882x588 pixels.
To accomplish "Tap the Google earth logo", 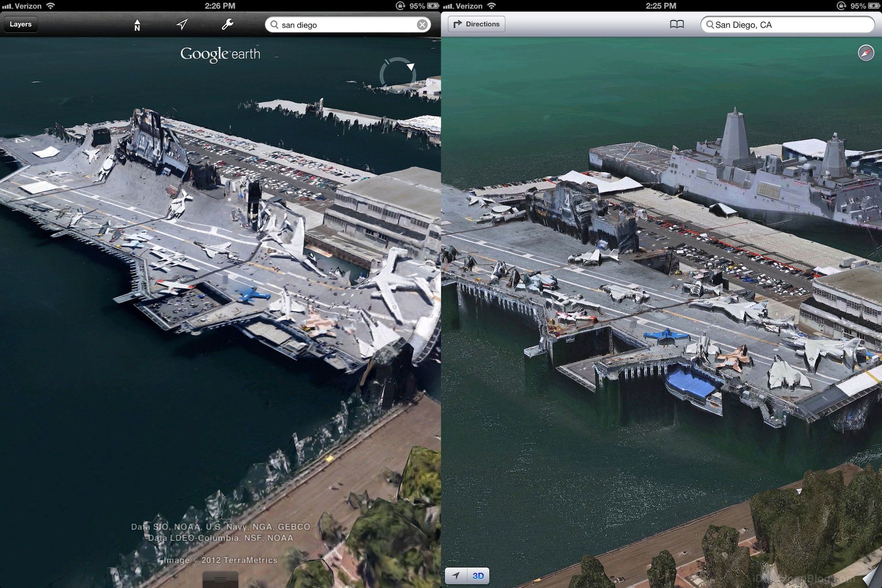I will click(x=220, y=54).
